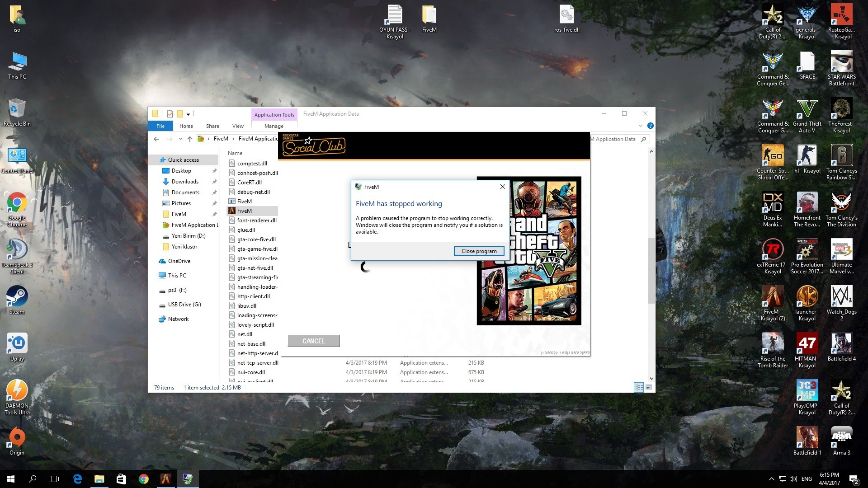The image size is (868, 488).
Task: Select glue.dll file
Action: (x=246, y=230)
